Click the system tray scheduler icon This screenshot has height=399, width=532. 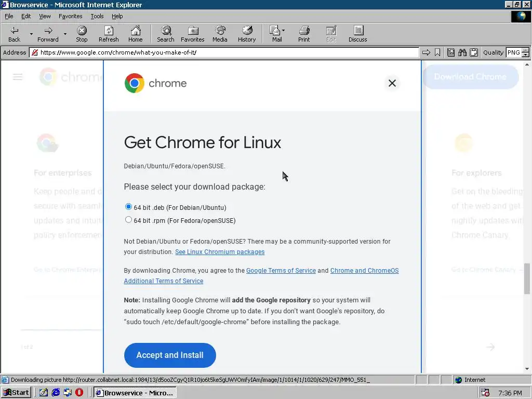(x=485, y=393)
